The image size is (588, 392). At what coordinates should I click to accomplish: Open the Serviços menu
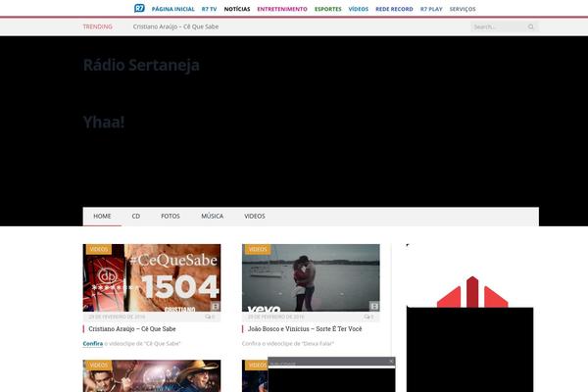point(463,9)
